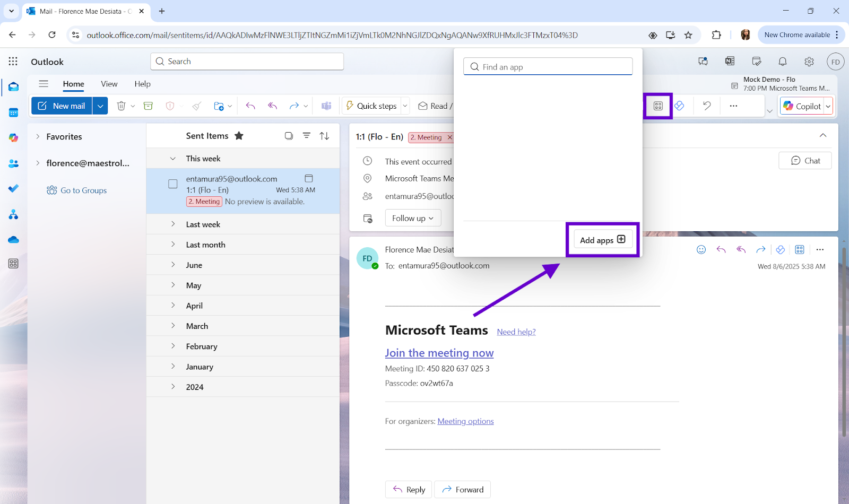Click the Chat button

(805, 161)
